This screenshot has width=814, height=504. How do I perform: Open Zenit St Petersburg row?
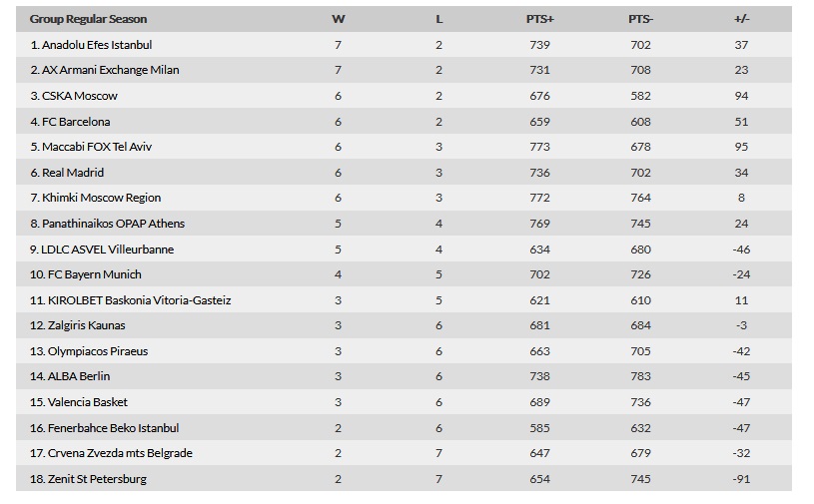pyautogui.click(x=404, y=479)
